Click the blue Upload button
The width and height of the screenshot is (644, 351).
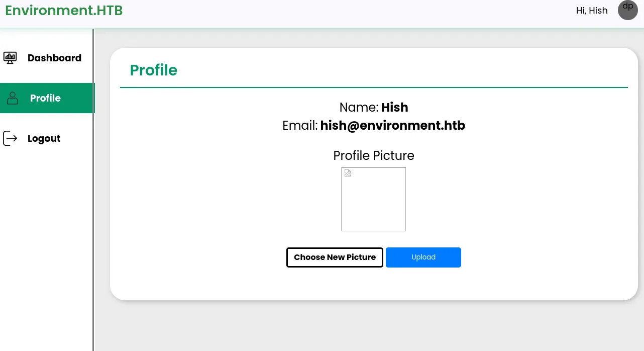423,257
